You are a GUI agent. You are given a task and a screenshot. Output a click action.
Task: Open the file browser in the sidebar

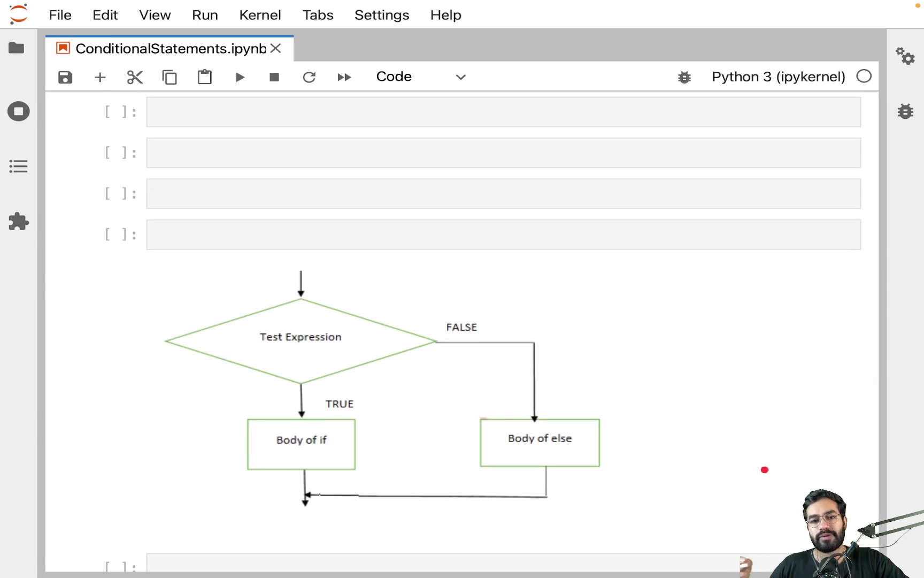click(17, 48)
